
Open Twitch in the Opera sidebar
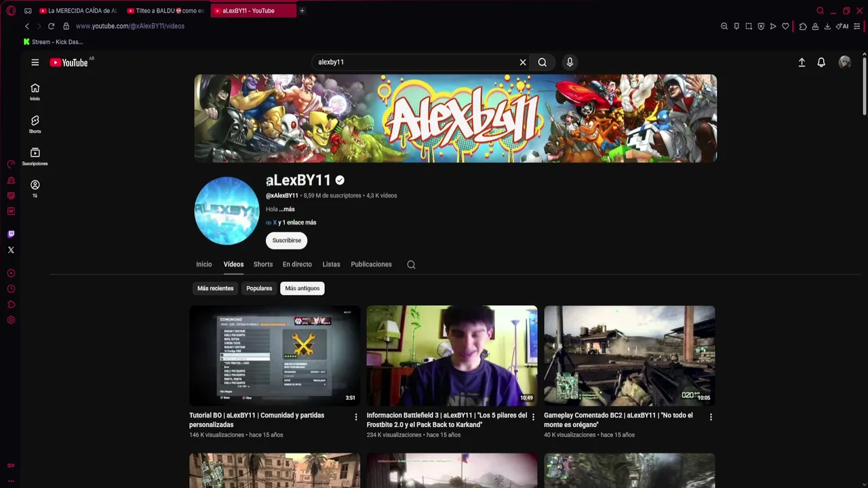(x=11, y=235)
